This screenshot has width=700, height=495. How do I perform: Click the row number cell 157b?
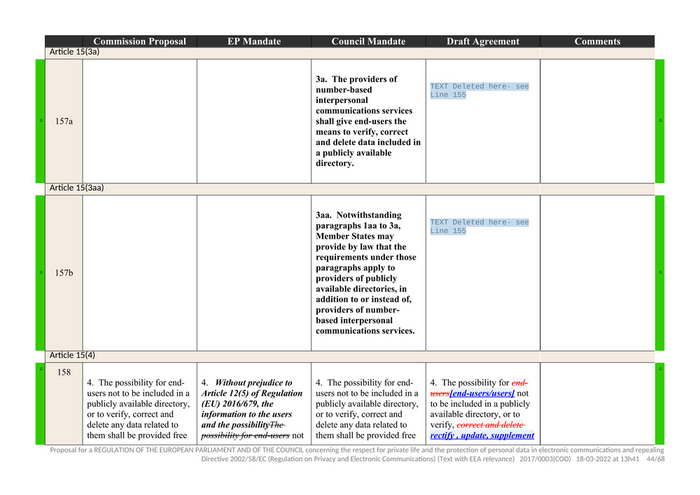(64, 272)
